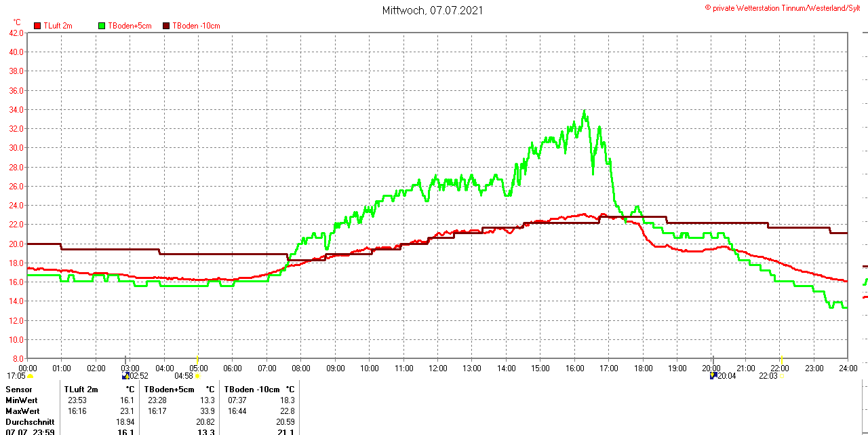Click the chart title Mittwoch, 07.07.2021

433,11
